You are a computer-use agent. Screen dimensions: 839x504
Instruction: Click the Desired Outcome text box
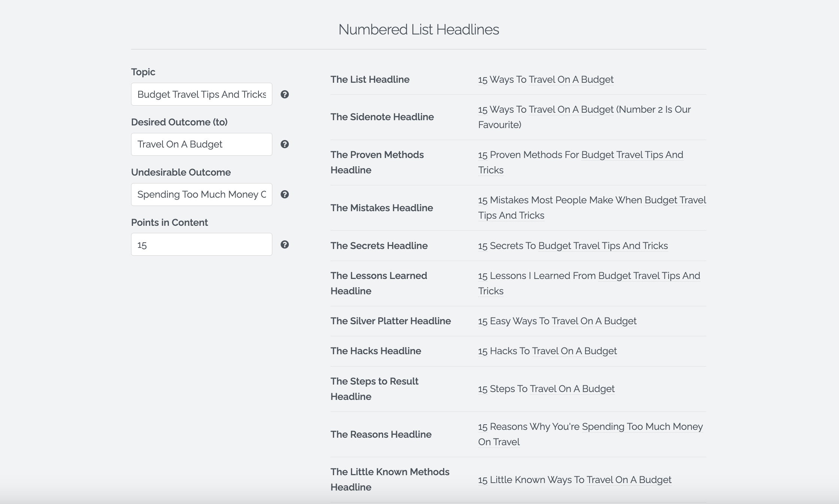click(202, 145)
